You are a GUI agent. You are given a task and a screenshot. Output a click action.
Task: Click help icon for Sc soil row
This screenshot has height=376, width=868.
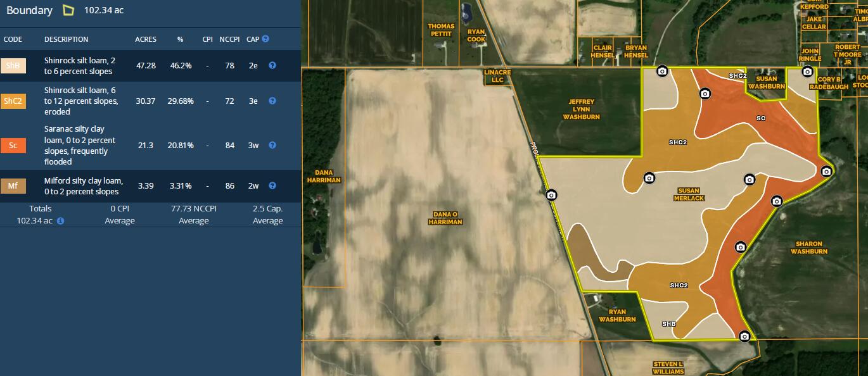(x=272, y=145)
